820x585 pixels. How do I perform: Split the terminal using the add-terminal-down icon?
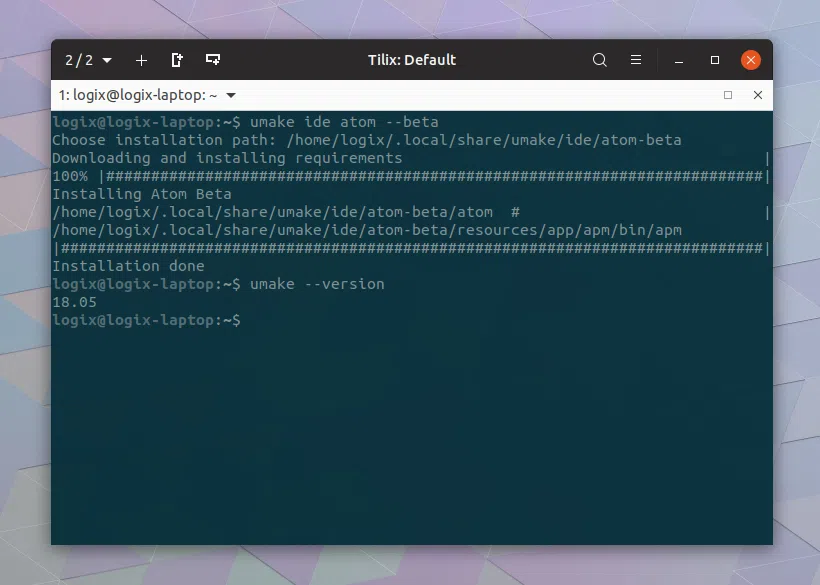[213, 60]
